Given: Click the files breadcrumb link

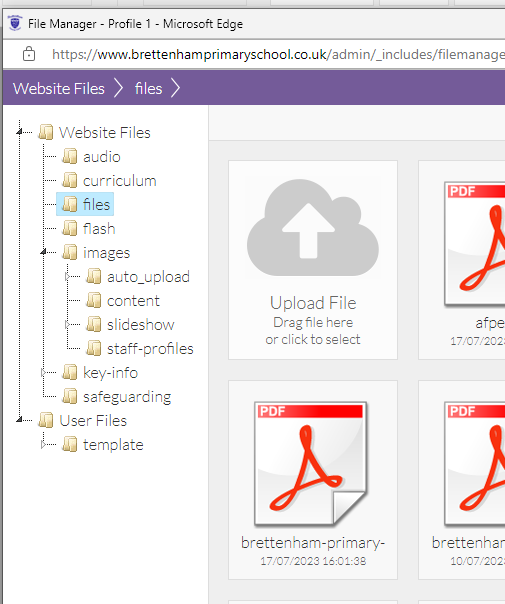Looking at the screenshot, I should click(x=148, y=88).
